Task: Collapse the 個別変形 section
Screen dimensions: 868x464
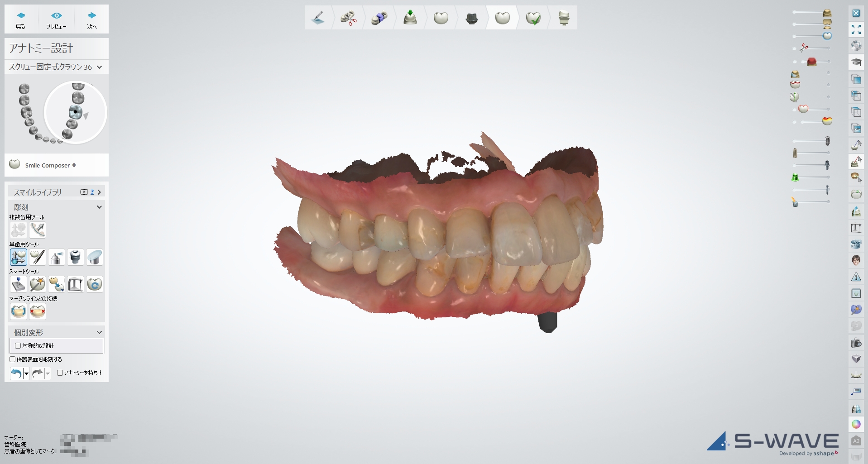Action: pyautogui.click(x=100, y=332)
